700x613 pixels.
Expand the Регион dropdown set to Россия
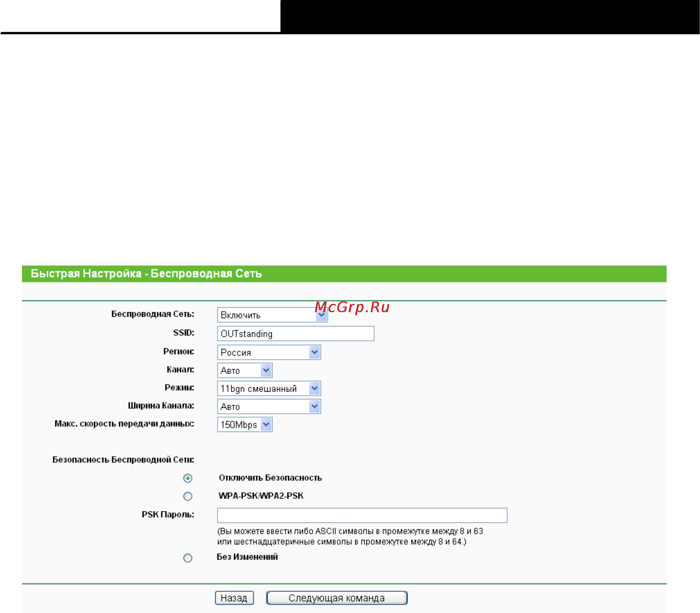(x=269, y=352)
